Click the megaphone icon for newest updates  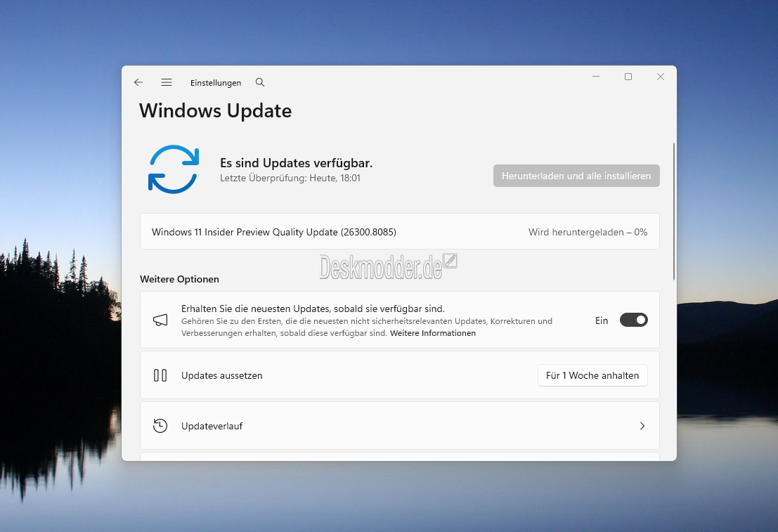(160, 320)
